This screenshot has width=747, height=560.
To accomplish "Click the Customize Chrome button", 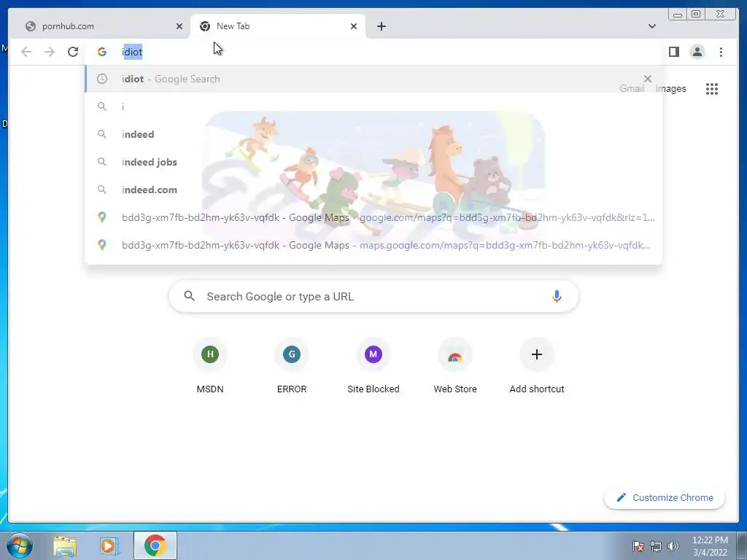I will (665, 497).
